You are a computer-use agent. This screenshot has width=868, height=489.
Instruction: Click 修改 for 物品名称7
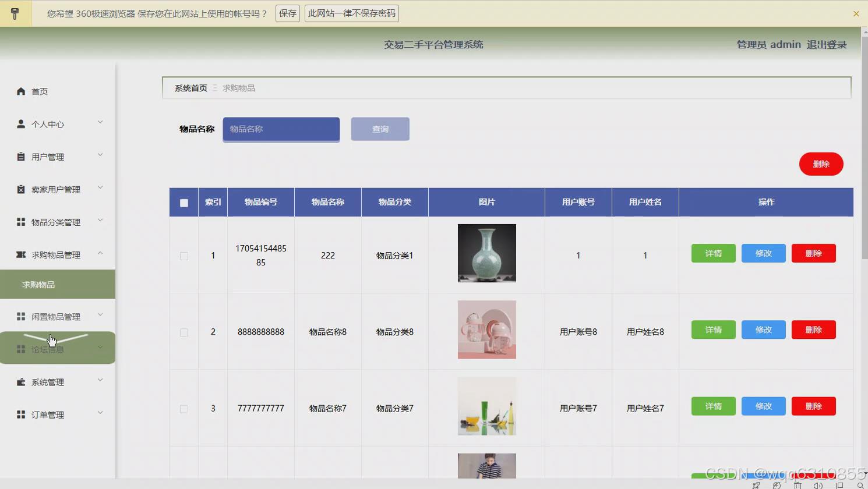(764, 406)
